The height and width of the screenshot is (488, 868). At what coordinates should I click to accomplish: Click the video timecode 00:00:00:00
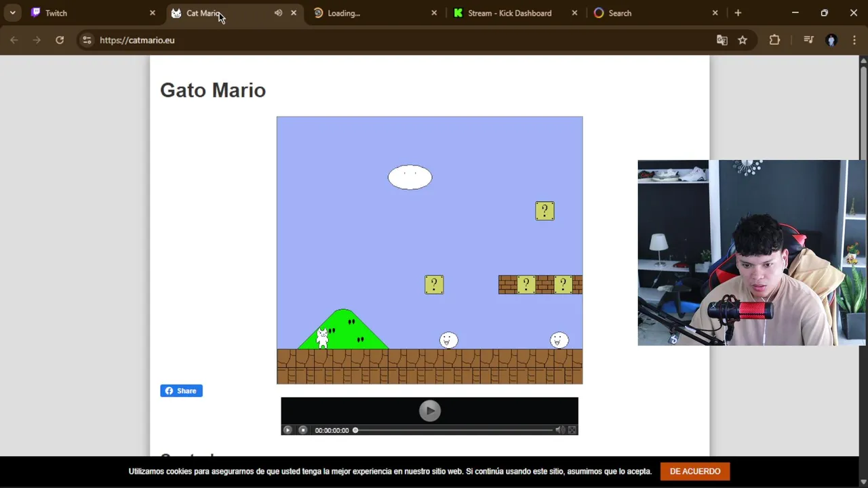332,430
